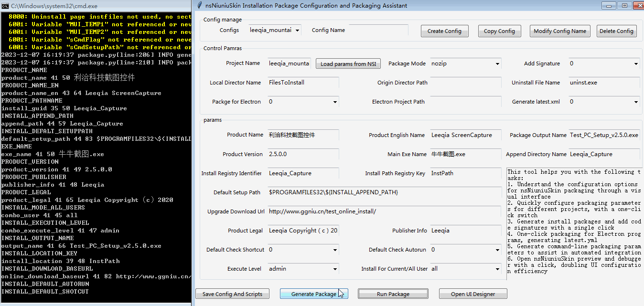This screenshot has height=306, width=644.
Task: Click the Product Version field
Action: [x=303, y=154]
